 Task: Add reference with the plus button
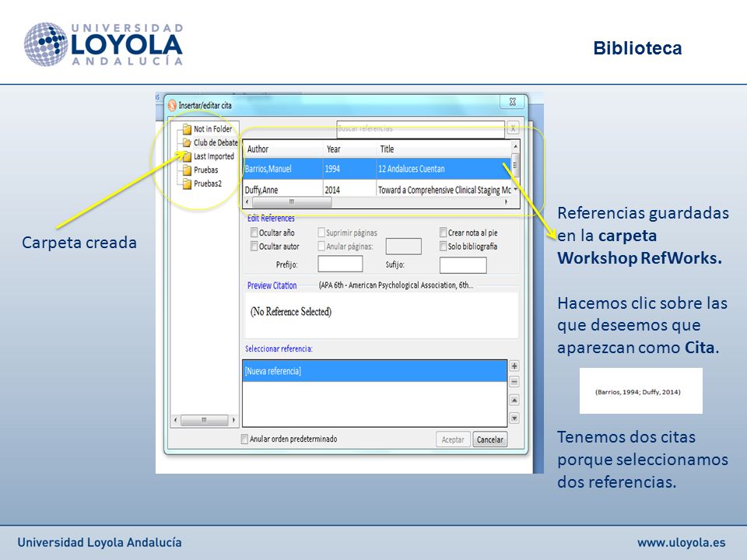(x=514, y=366)
